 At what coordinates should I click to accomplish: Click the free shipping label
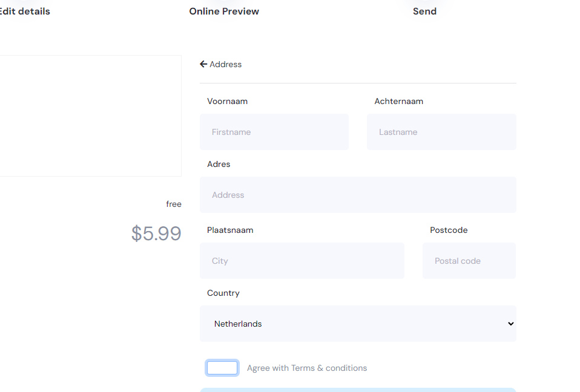pos(174,204)
